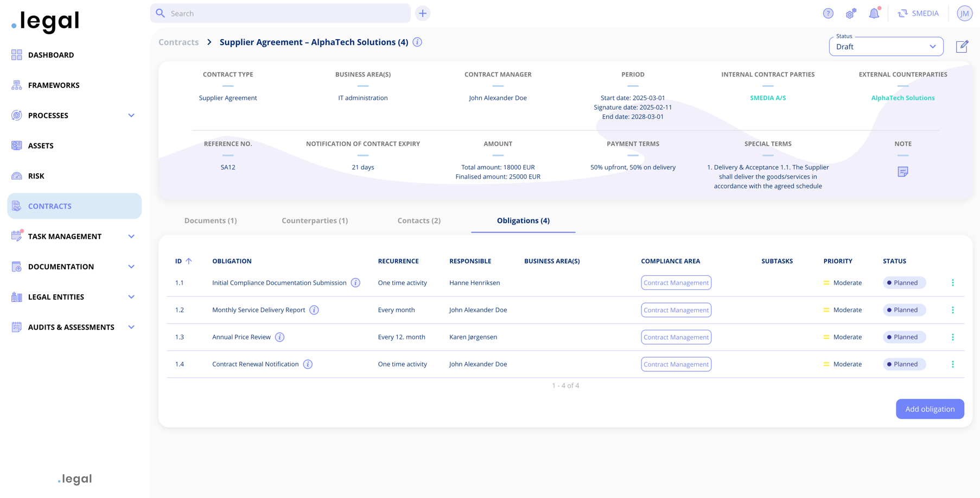The height and width of the screenshot is (498, 980).
Task: Click Planned status badge in row 1.4
Action: 904,364
